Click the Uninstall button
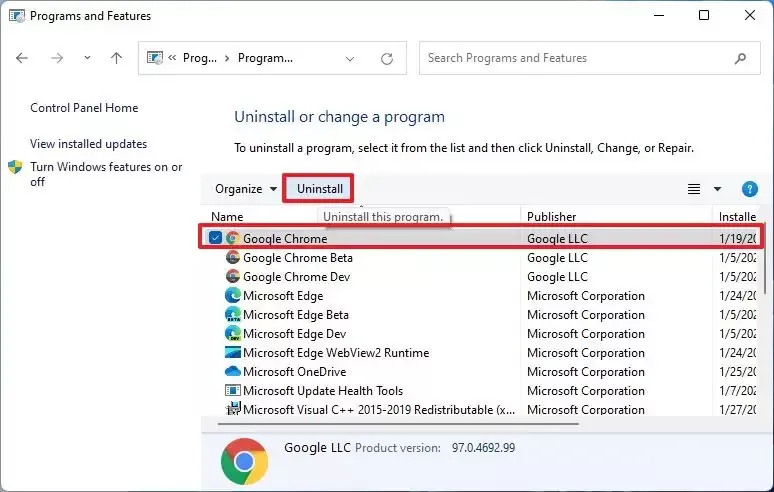The width and height of the screenshot is (774, 492). [x=319, y=189]
